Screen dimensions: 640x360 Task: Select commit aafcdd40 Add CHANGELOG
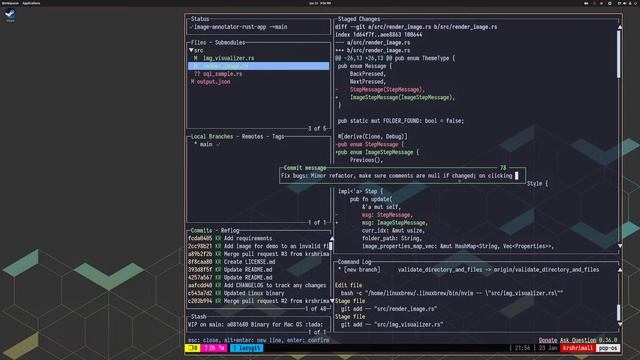[258, 285]
